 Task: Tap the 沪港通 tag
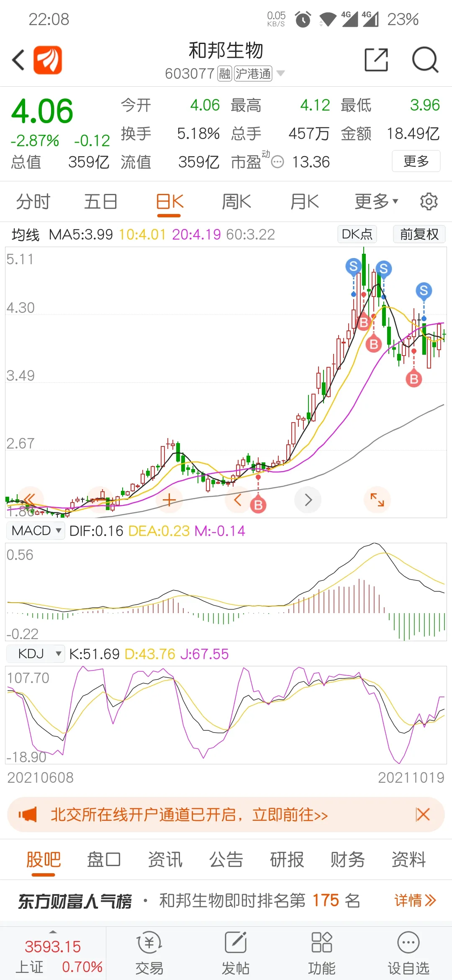253,74
